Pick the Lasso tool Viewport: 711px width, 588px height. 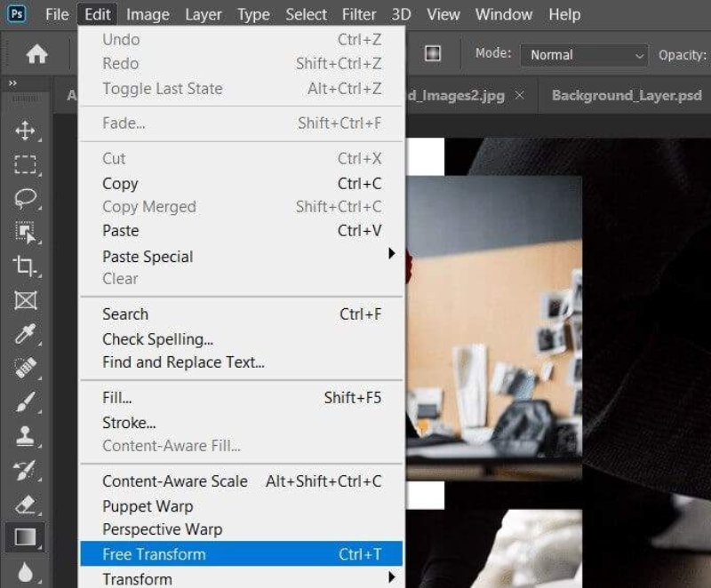[25, 198]
